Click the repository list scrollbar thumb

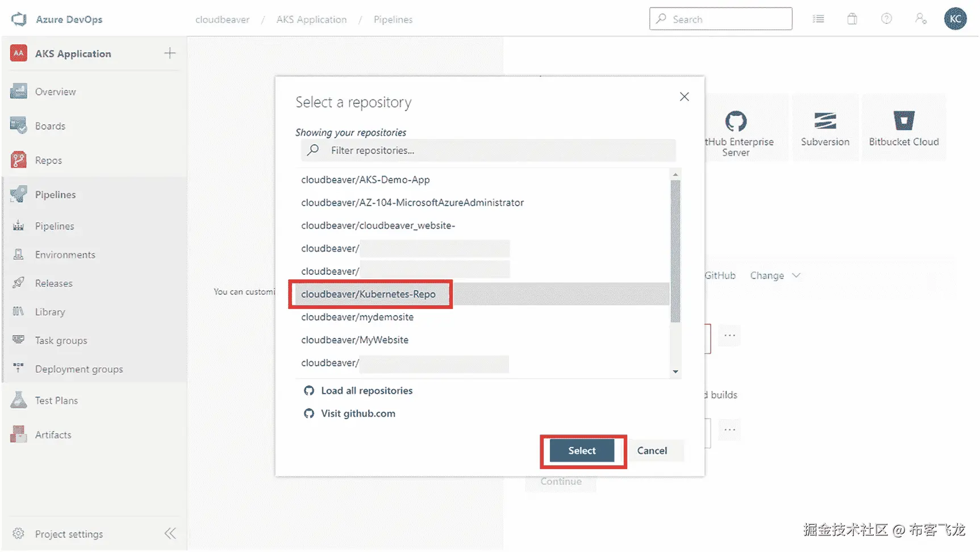click(675, 251)
